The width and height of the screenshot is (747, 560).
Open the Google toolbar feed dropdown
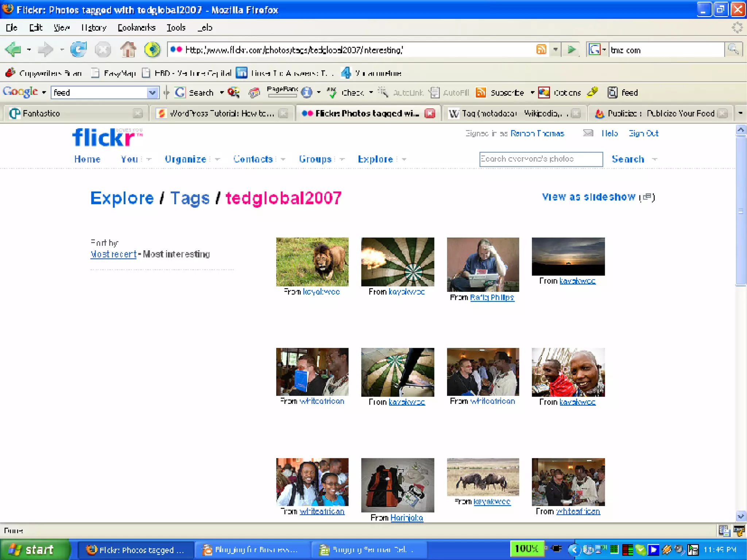(x=152, y=93)
